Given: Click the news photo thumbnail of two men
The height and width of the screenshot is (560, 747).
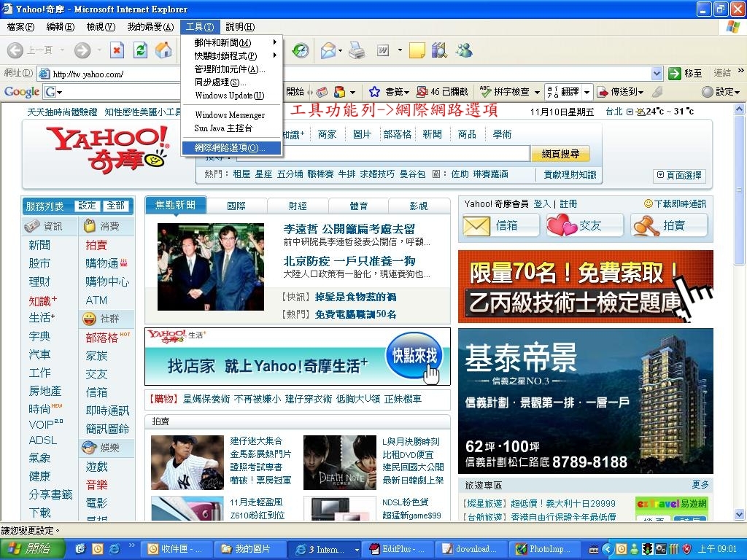Looking at the screenshot, I should (x=211, y=267).
